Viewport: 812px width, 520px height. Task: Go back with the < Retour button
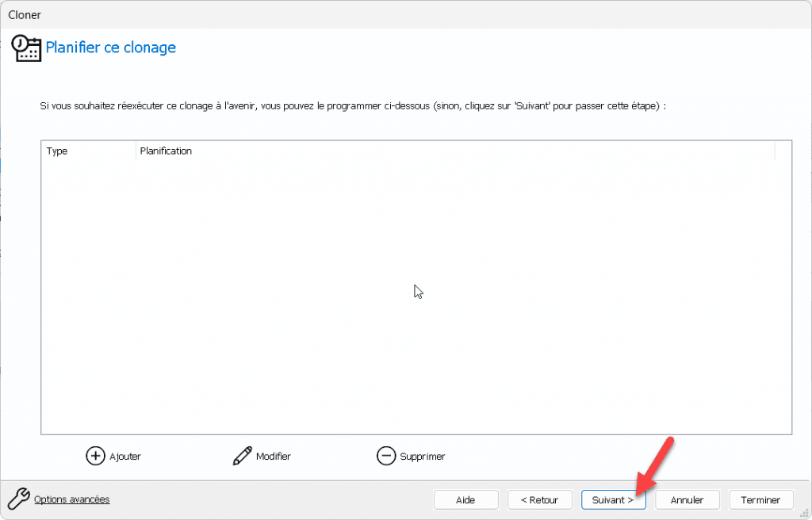(x=539, y=500)
